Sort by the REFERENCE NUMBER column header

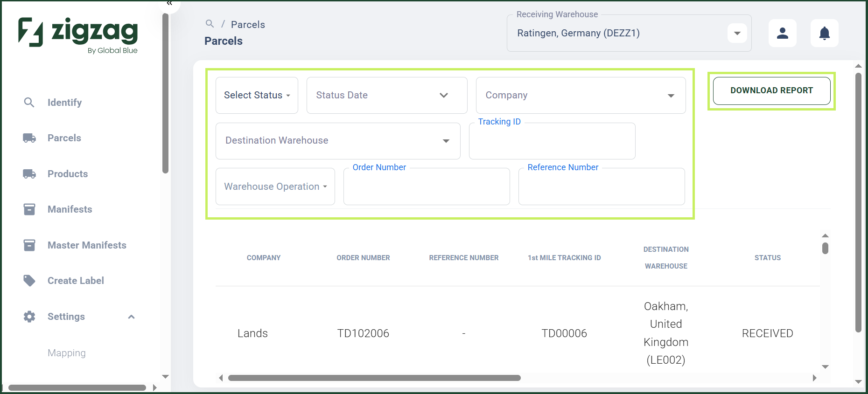464,258
